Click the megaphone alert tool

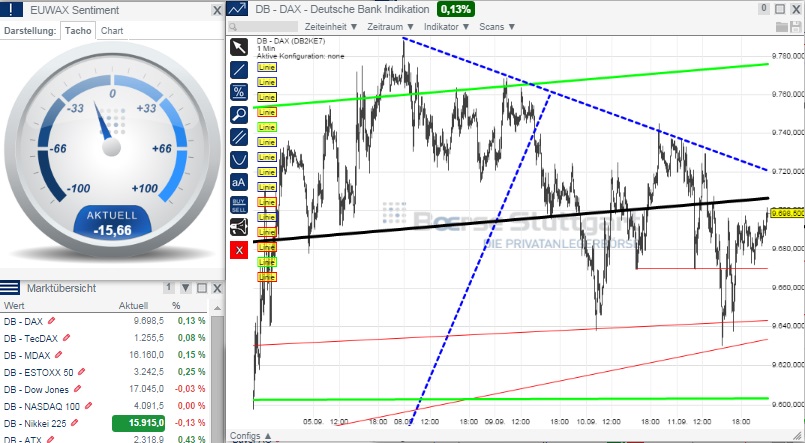point(239,227)
